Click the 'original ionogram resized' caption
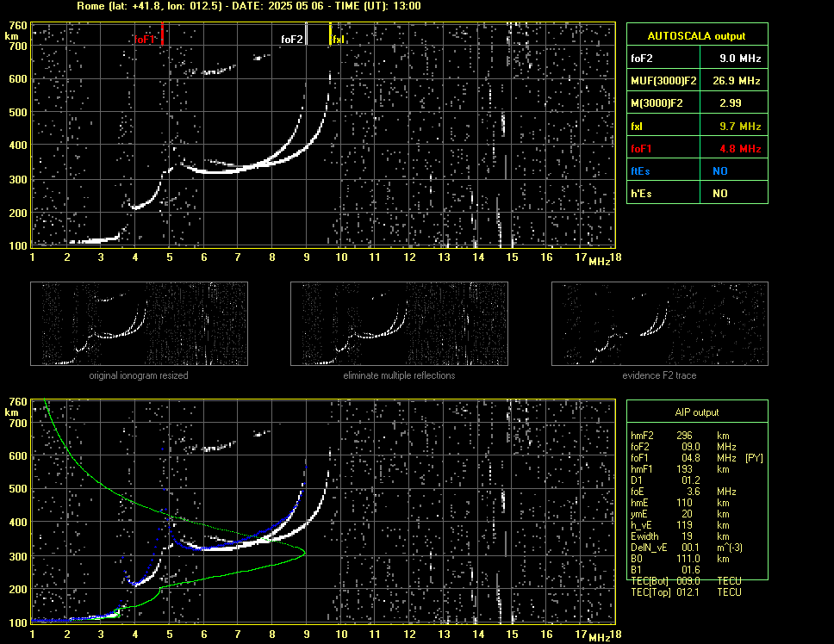This screenshot has width=834, height=644. (x=139, y=375)
